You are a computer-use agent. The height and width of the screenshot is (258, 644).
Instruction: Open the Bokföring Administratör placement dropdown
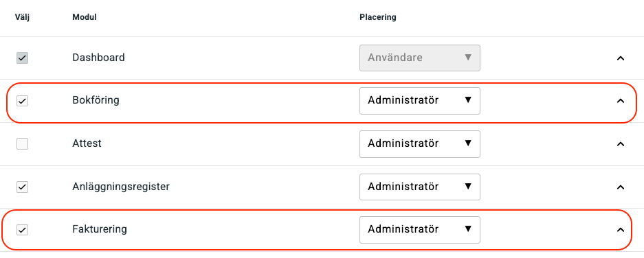coord(420,100)
